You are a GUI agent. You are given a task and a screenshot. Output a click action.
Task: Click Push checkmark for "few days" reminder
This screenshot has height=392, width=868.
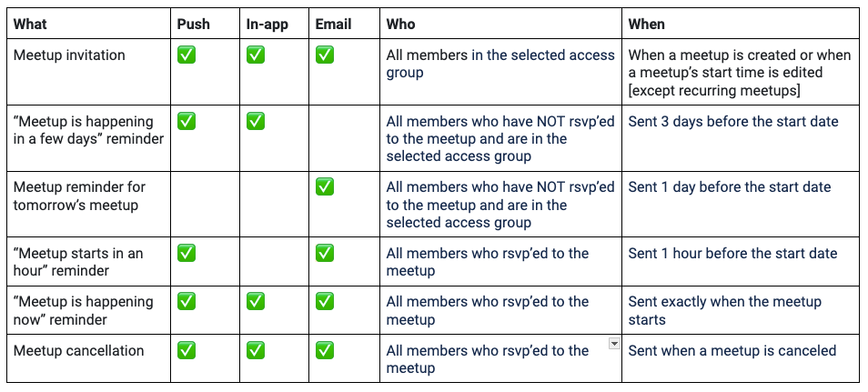[x=187, y=121]
